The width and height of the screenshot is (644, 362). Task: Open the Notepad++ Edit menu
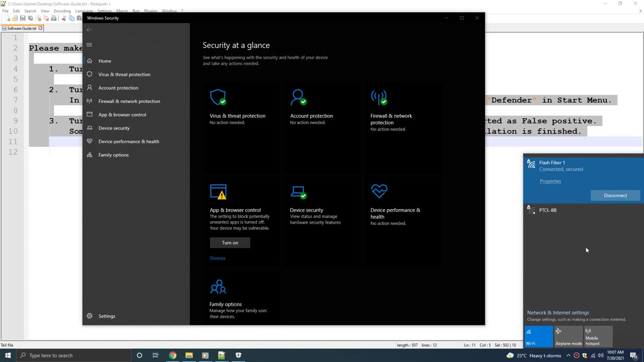[16, 11]
